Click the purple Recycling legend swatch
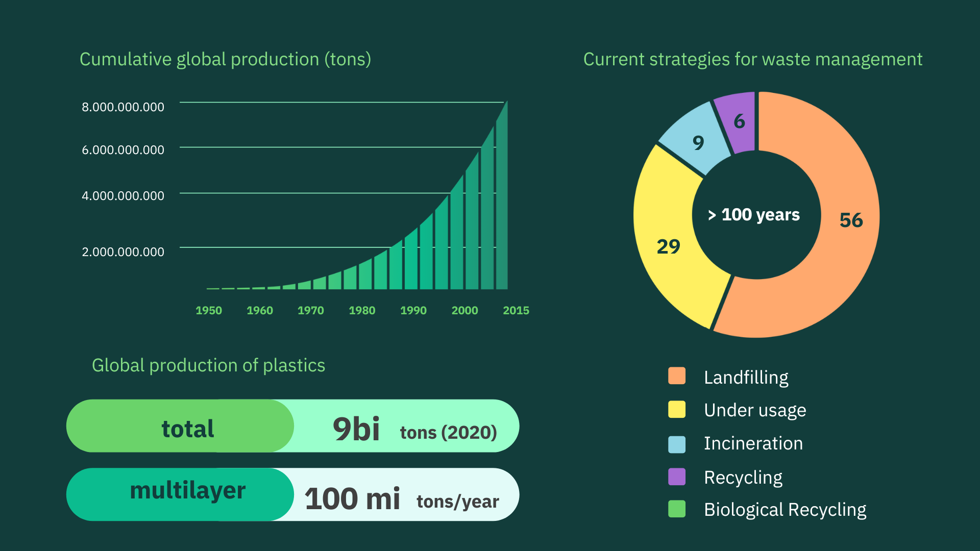This screenshot has height=551, width=980. coord(677,477)
